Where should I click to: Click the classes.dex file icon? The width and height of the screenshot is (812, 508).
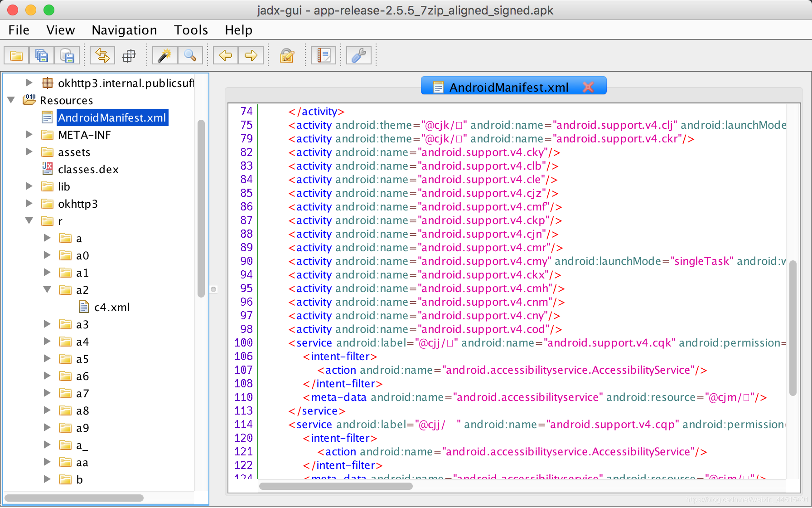coord(47,169)
